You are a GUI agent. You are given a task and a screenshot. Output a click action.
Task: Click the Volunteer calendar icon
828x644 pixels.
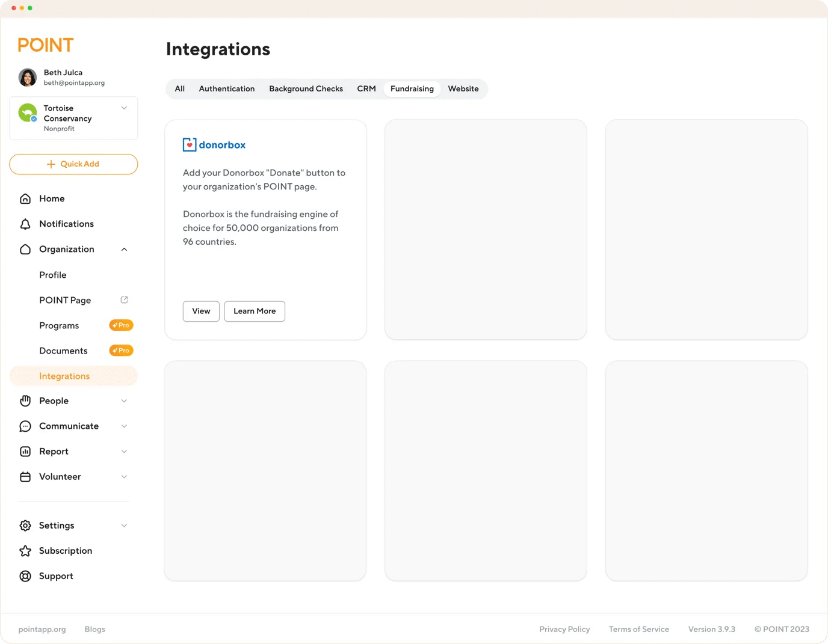coord(25,476)
